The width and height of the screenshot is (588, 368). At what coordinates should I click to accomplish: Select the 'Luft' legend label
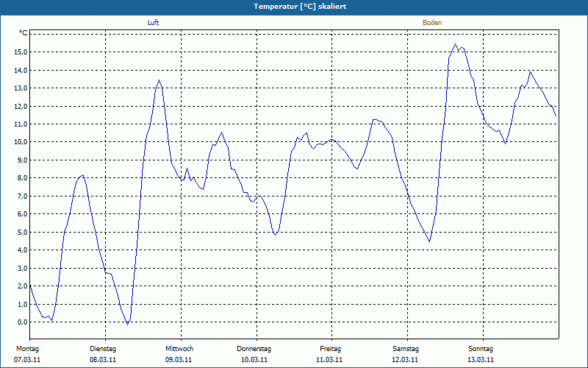153,23
